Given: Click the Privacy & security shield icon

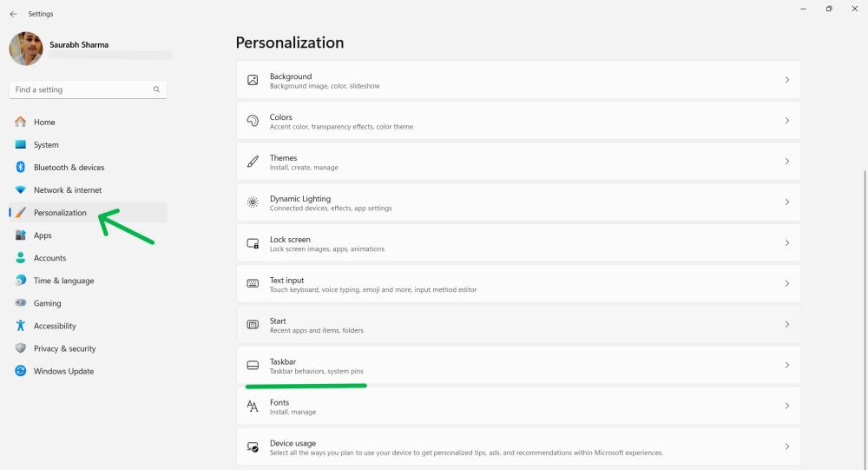Looking at the screenshot, I should pos(21,348).
